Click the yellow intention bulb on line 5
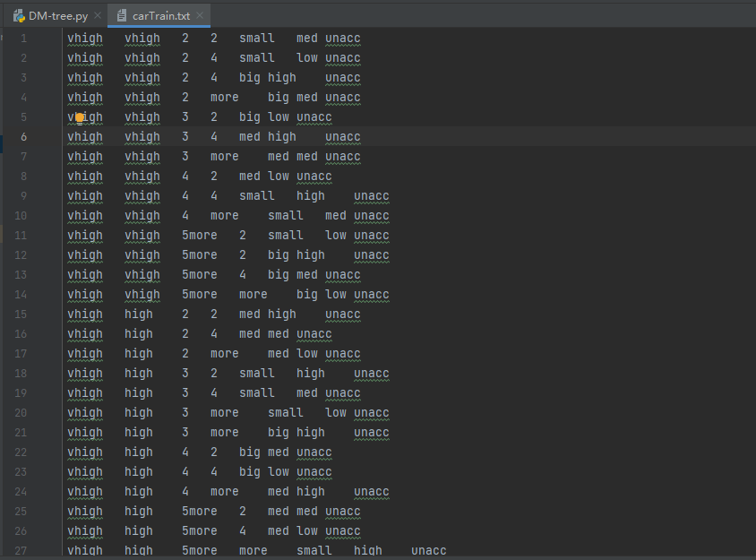 click(80, 117)
